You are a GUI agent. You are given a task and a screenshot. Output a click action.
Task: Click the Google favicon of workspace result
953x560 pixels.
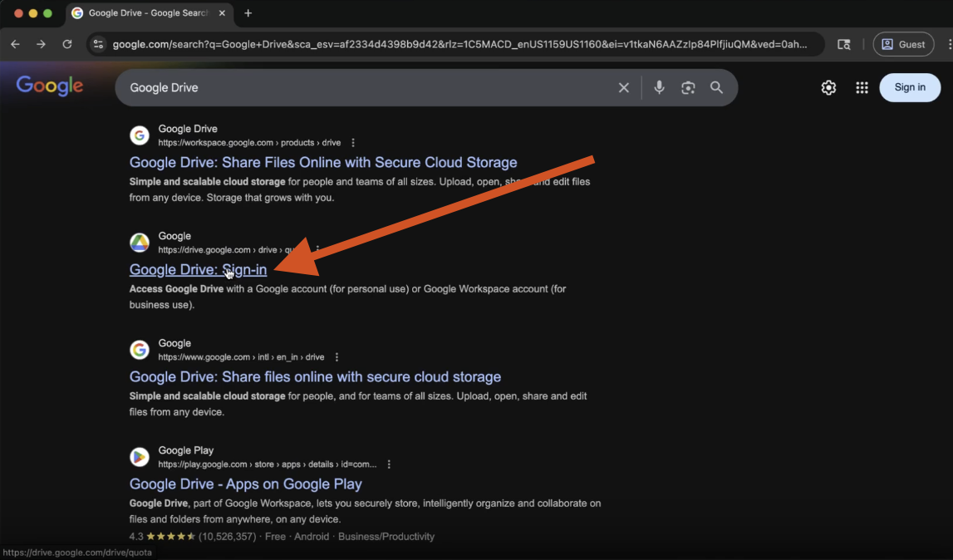140,135
